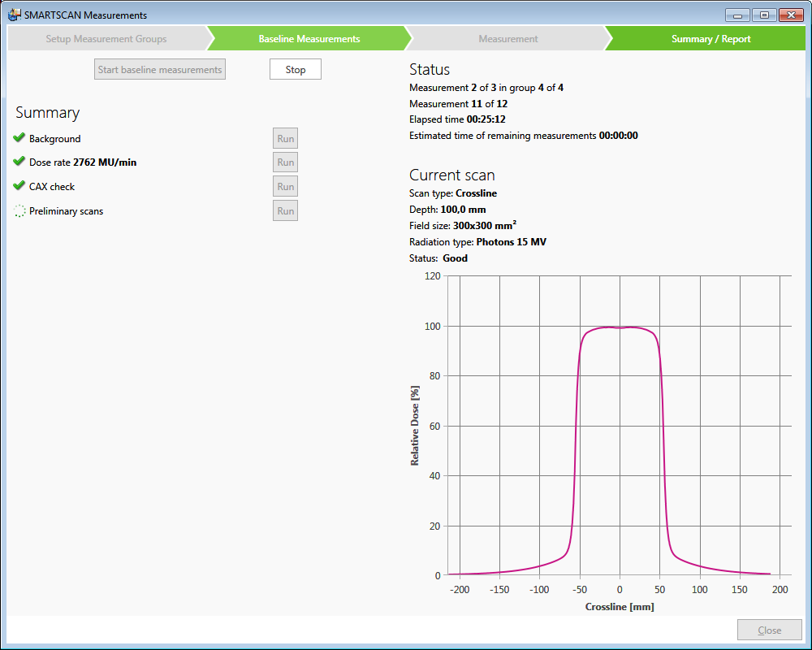Viewport: 812px width, 650px height.
Task: Run the CAX check
Action: (285, 186)
